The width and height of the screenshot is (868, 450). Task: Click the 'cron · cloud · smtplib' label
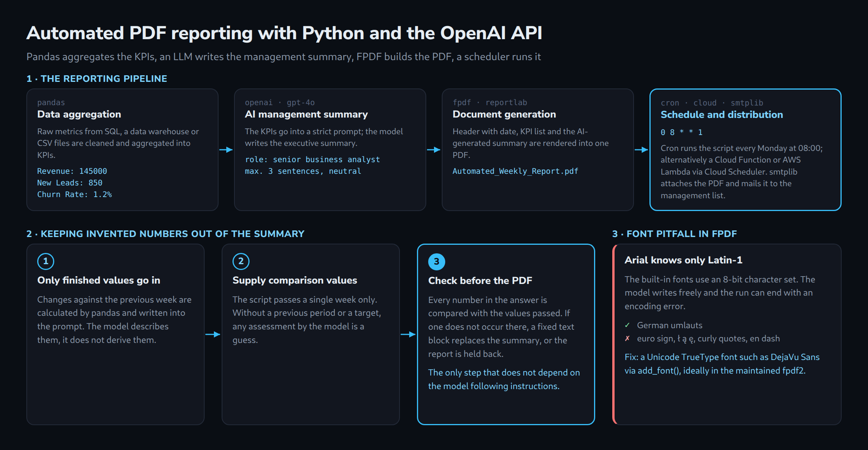coord(712,103)
